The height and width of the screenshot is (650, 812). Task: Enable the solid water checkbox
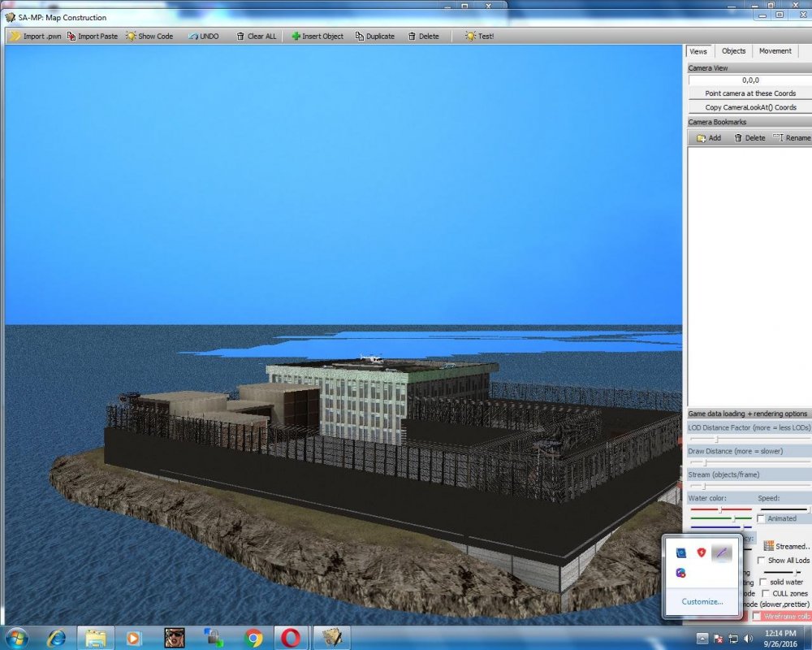[763, 582]
